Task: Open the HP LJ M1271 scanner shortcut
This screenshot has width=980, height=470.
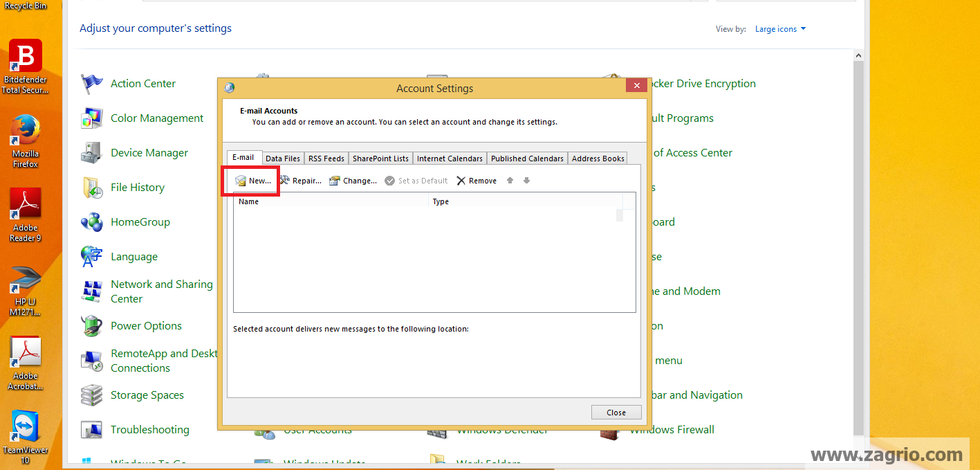Action: pos(26,291)
